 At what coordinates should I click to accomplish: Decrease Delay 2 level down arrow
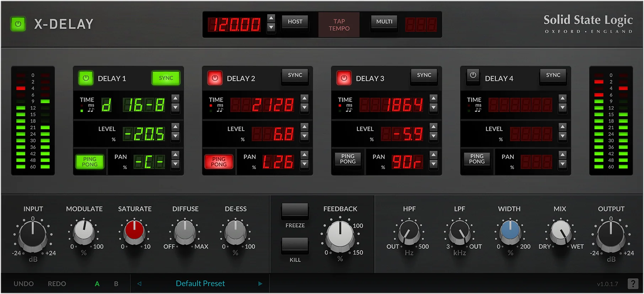pos(304,136)
